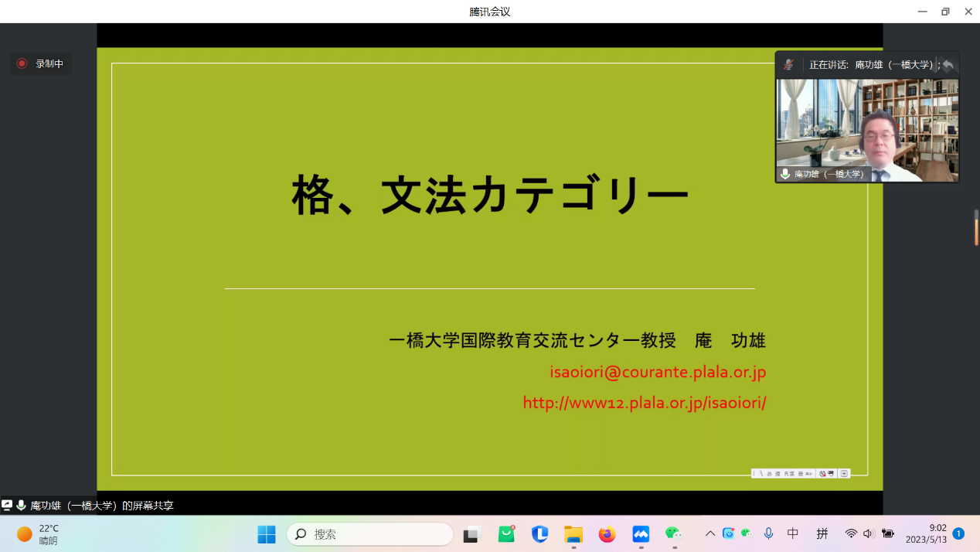The height and width of the screenshot is (552, 980).
Task: Open WeChat from the taskbar
Action: pos(674,534)
